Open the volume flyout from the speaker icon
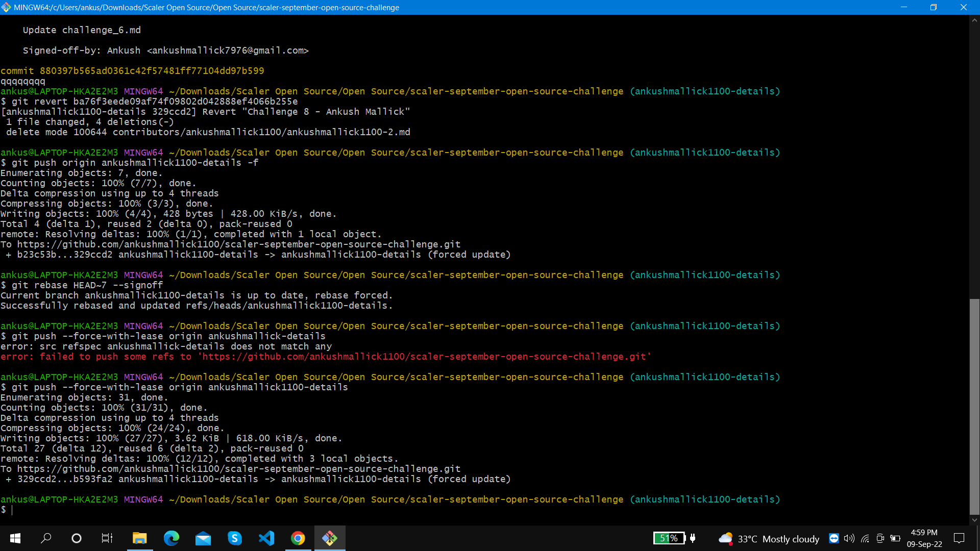 point(849,538)
